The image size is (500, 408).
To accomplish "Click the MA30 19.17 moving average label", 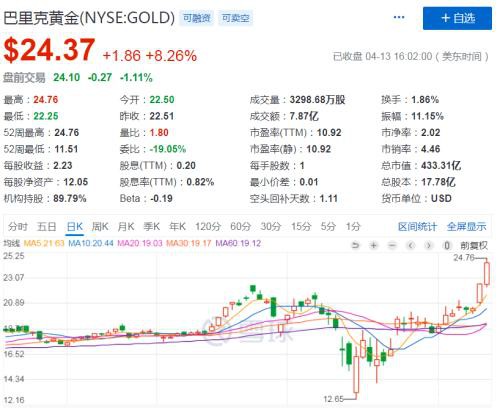I will 189,243.
